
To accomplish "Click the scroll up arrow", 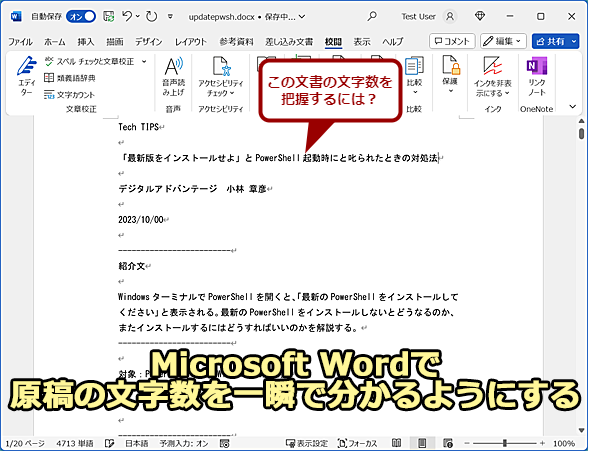I will tap(581, 121).
